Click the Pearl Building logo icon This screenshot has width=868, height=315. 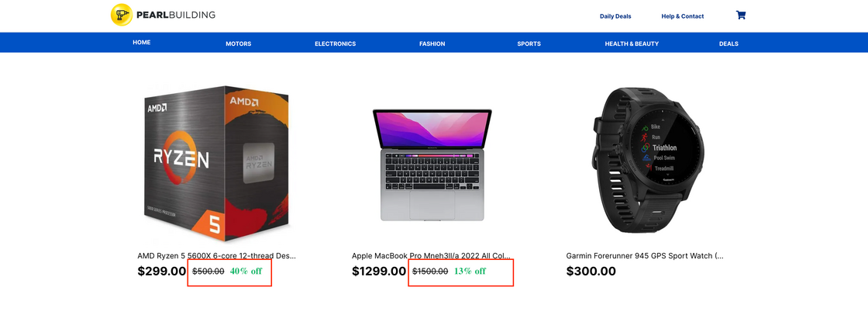tap(122, 16)
